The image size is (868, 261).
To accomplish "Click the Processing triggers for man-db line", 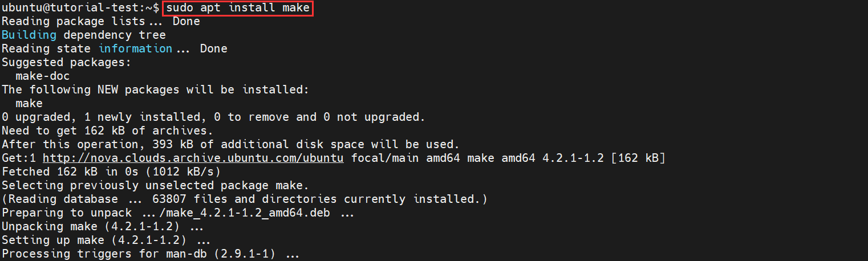I will (x=151, y=254).
